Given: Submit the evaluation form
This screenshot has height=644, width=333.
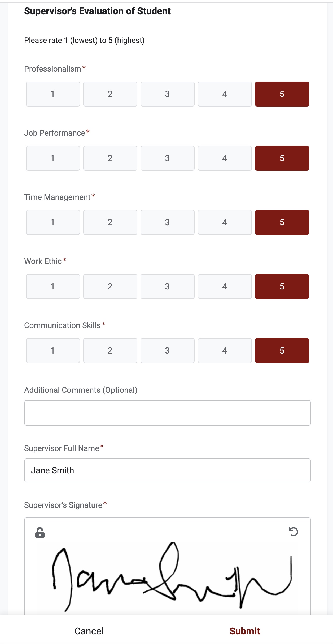Looking at the screenshot, I should [x=244, y=631].
